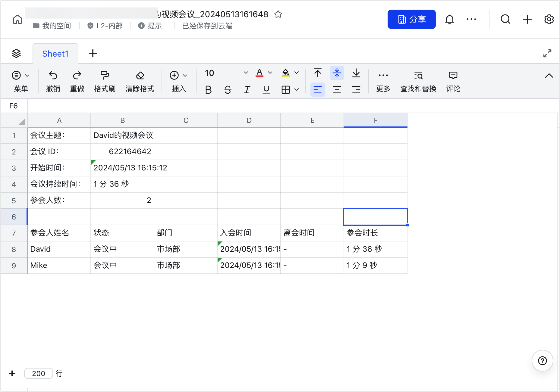Open the three-dot more options menu in header
The width and height of the screenshot is (560, 392).
click(x=471, y=20)
